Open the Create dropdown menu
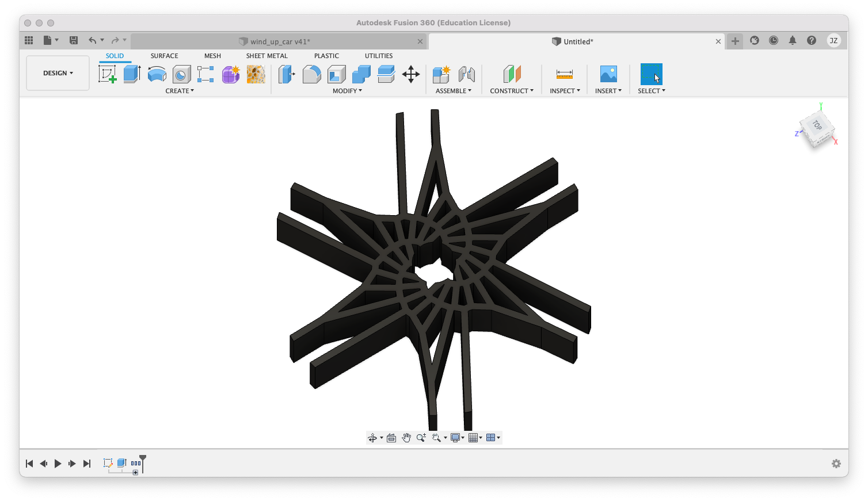 (180, 90)
